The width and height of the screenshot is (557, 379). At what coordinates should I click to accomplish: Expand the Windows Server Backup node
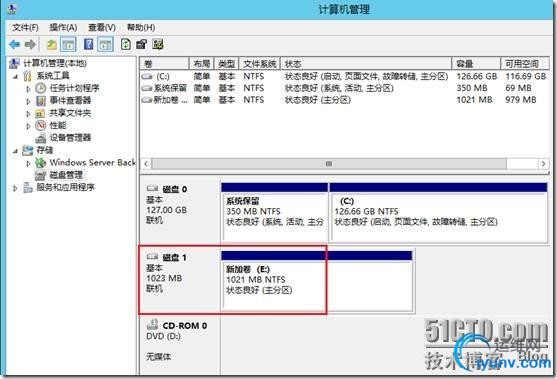point(28,163)
